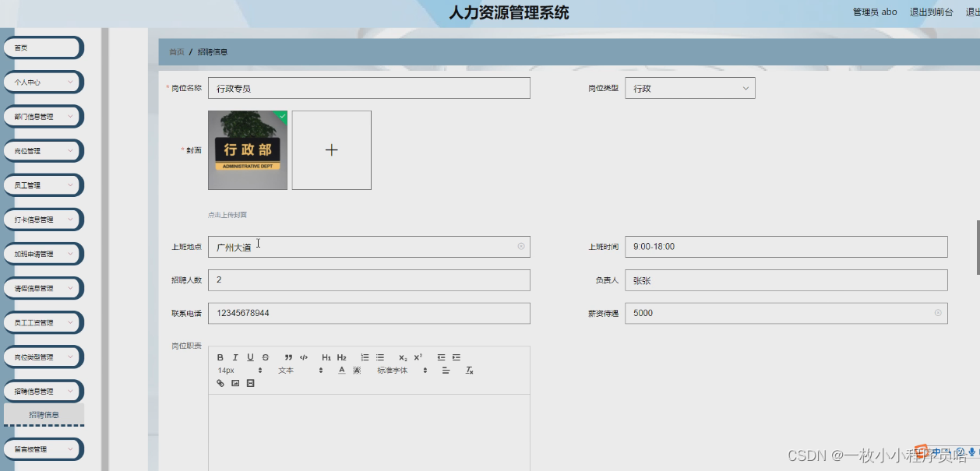Image resolution: width=980 pixels, height=471 pixels.
Task: Insert an image in the editor
Action: point(235,383)
